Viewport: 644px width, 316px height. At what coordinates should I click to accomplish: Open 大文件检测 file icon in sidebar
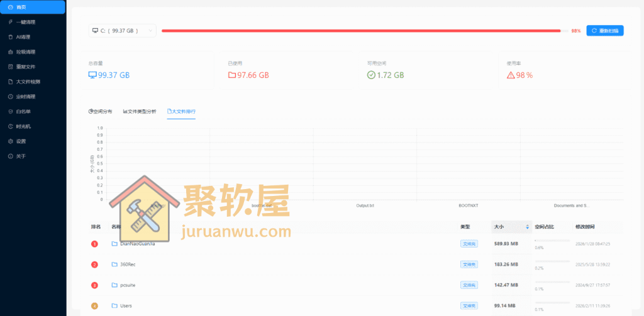coord(11,82)
